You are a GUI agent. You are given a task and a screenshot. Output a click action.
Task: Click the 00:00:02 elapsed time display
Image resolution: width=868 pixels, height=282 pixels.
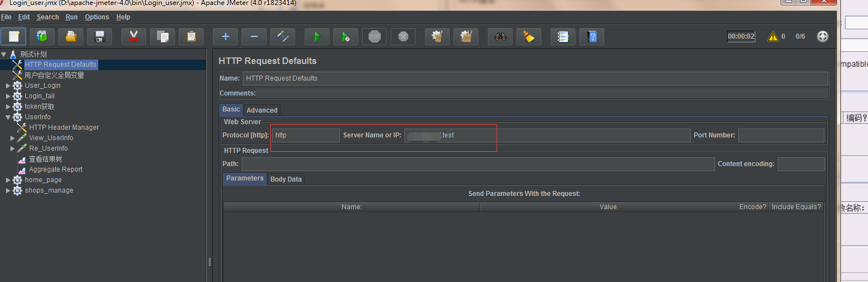pyautogui.click(x=741, y=36)
